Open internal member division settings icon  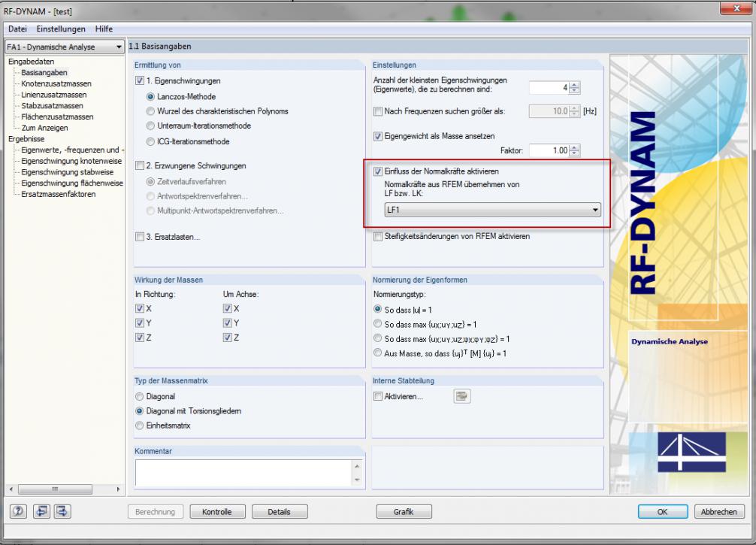(462, 396)
